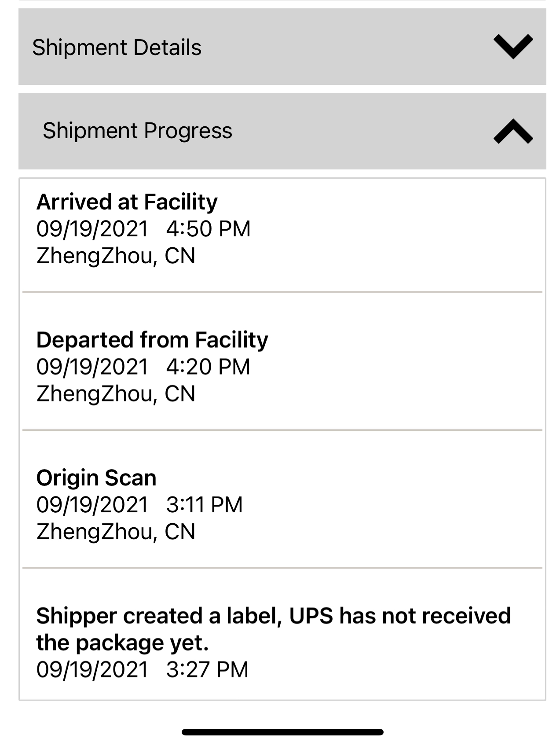Viewport: 560px width, 746px height.
Task: Open the Shipment Details section header
Action: tap(117, 48)
